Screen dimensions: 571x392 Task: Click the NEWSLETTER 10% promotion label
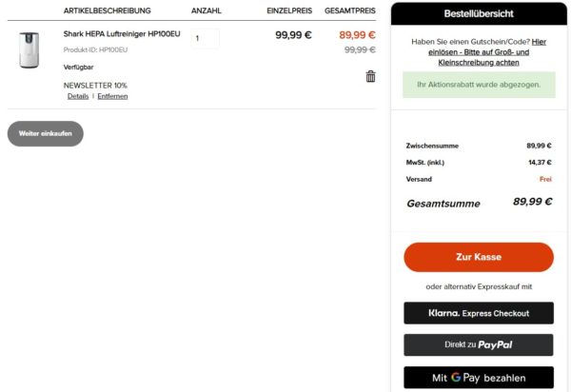coord(95,85)
